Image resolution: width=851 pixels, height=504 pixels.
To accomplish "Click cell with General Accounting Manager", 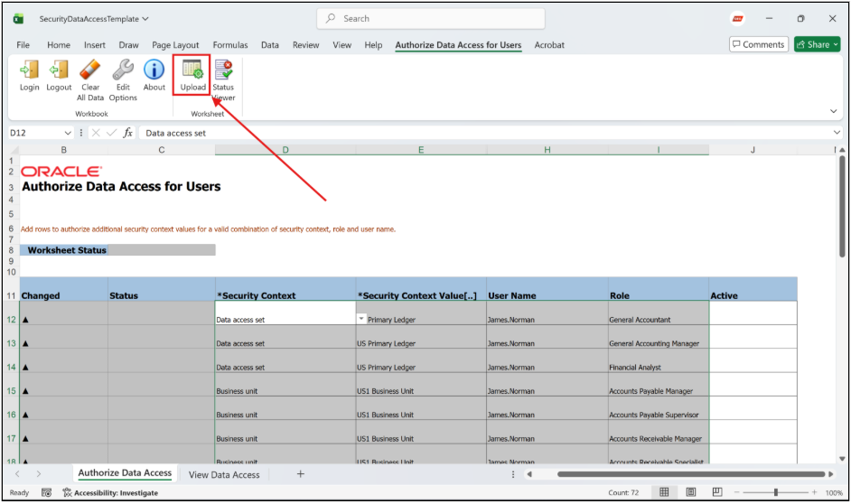I will pos(658,337).
